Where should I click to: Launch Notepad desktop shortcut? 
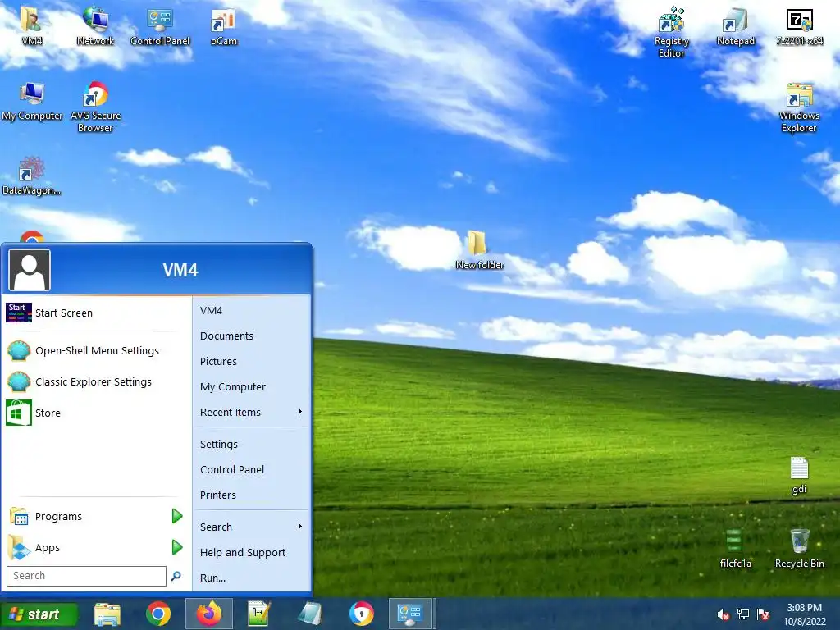pyautogui.click(x=735, y=25)
